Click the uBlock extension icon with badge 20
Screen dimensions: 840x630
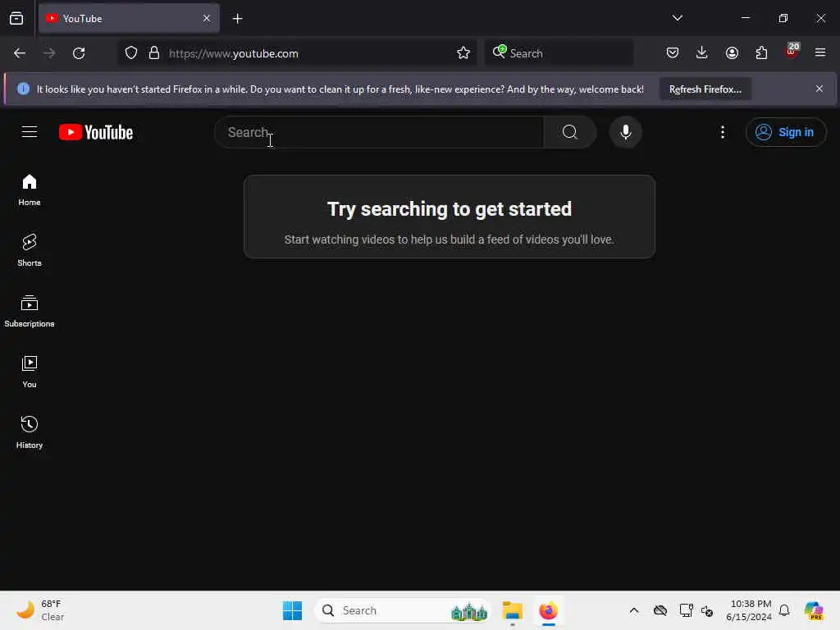792,52
